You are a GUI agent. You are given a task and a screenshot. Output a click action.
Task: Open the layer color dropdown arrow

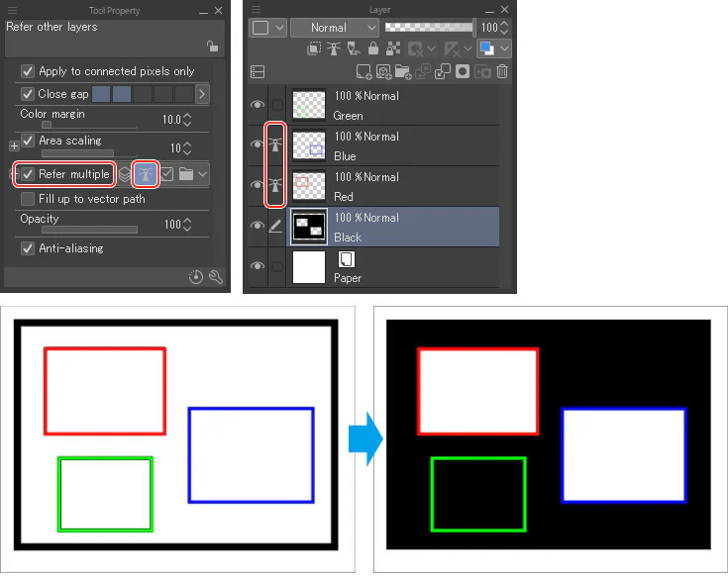[505, 48]
